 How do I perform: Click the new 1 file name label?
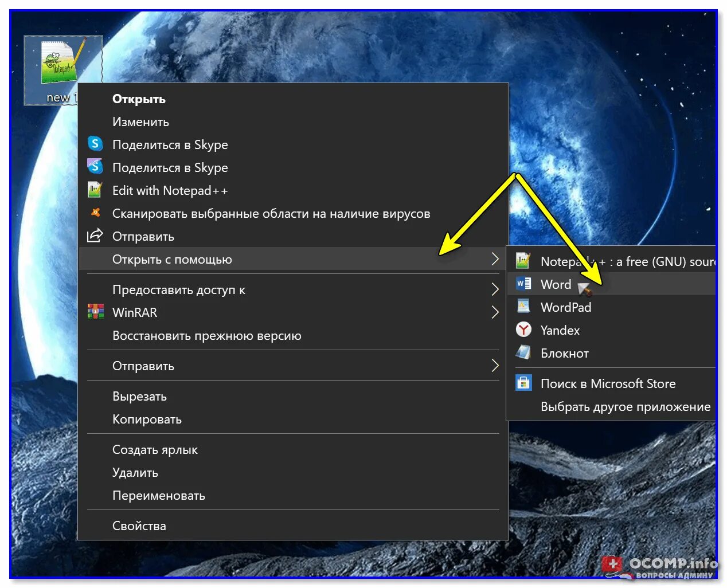61,97
